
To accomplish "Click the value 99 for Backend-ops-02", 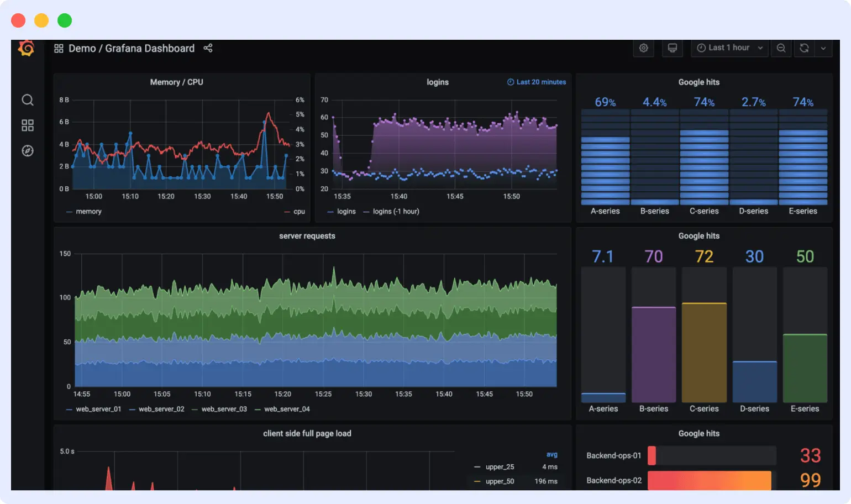I will point(811,480).
